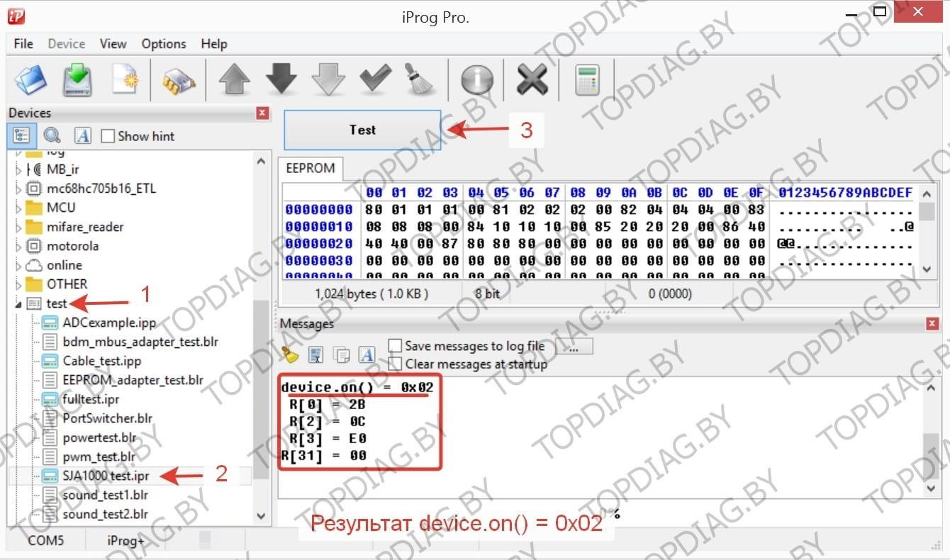Click the hex address 00000010 row label

[319, 227]
